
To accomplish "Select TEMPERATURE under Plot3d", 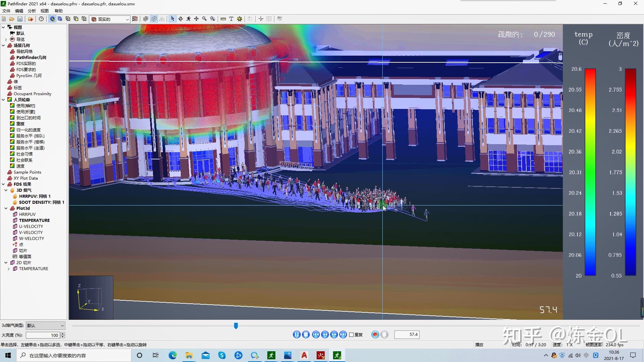I will pos(34,220).
